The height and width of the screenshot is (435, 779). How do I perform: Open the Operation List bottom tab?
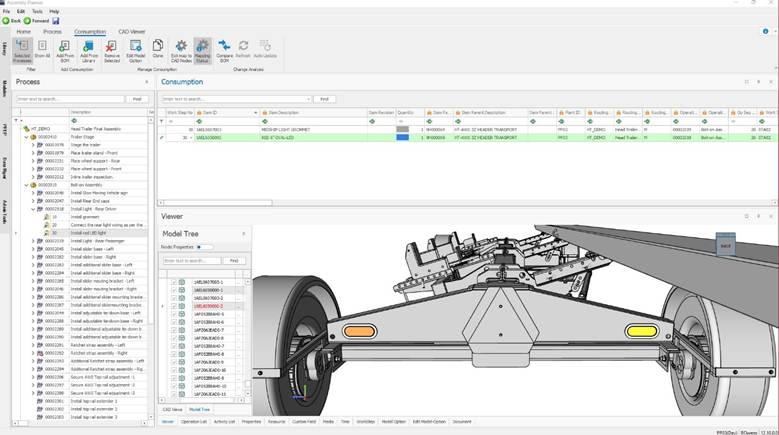pos(194,422)
